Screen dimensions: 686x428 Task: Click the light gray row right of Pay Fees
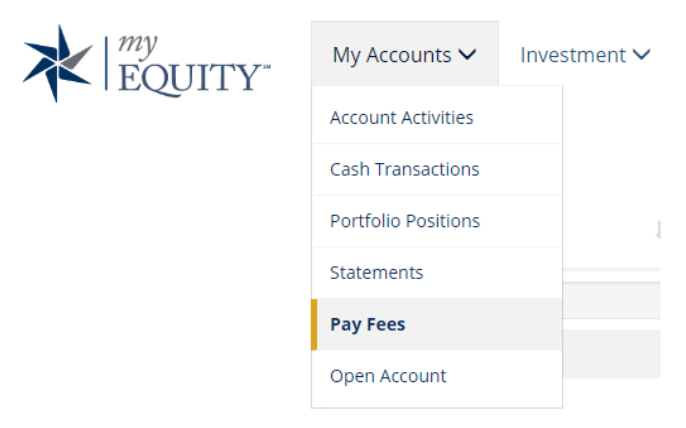tap(611, 301)
